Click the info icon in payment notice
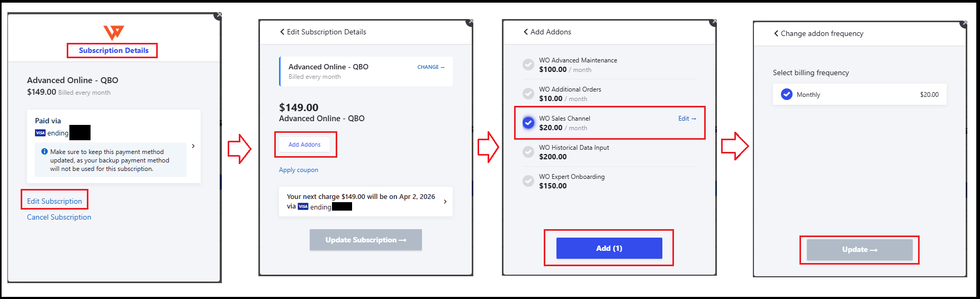Image resolution: width=980 pixels, height=299 pixels. [44, 151]
